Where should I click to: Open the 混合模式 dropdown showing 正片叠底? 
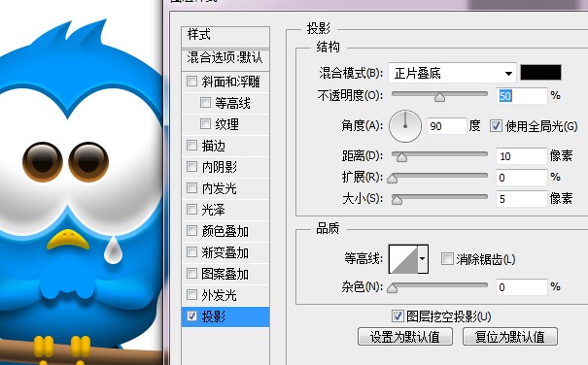452,73
